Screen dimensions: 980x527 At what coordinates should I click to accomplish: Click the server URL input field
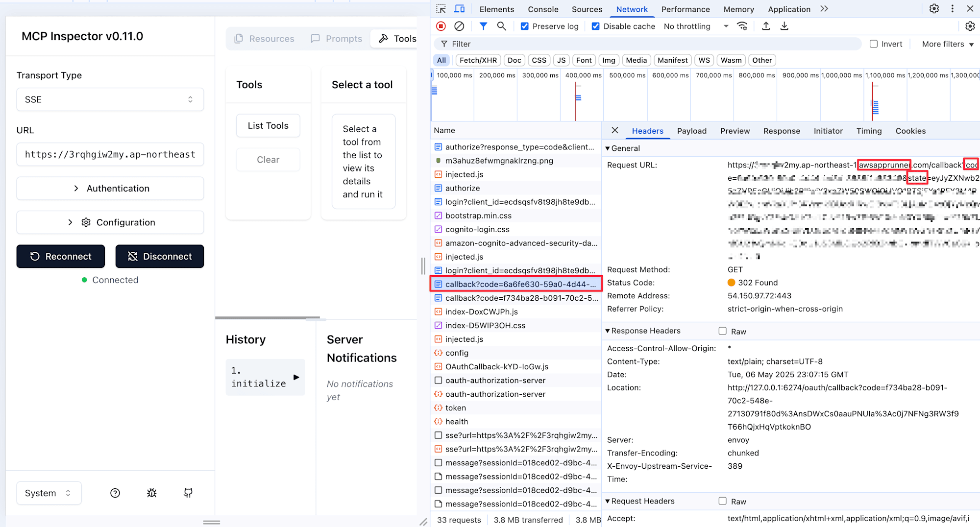tap(110, 154)
